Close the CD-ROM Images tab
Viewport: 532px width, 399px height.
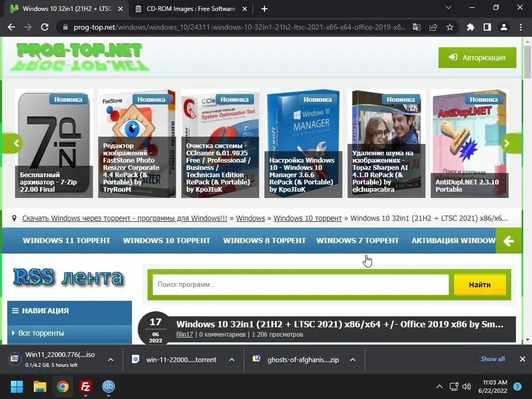click(245, 9)
